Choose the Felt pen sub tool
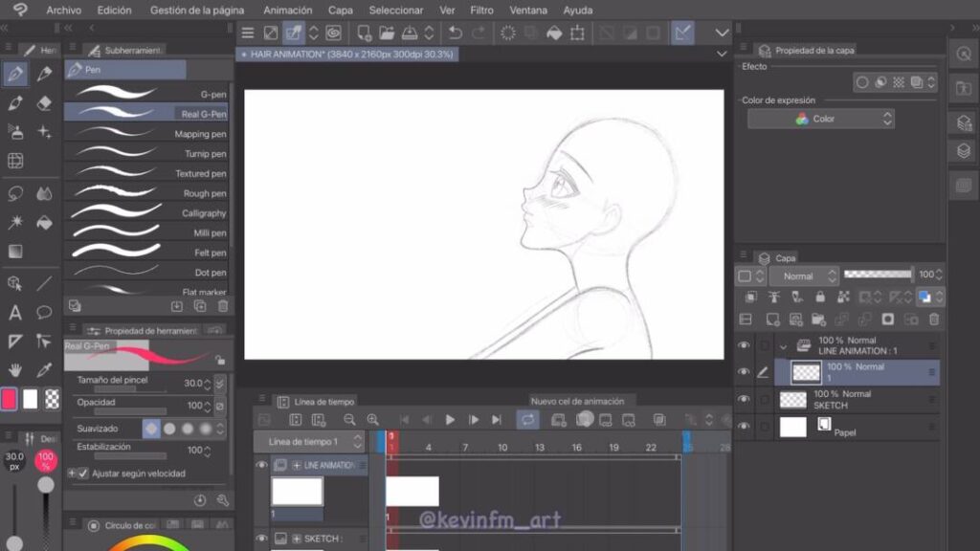This screenshot has width=980, height=551. click(146, 253)
